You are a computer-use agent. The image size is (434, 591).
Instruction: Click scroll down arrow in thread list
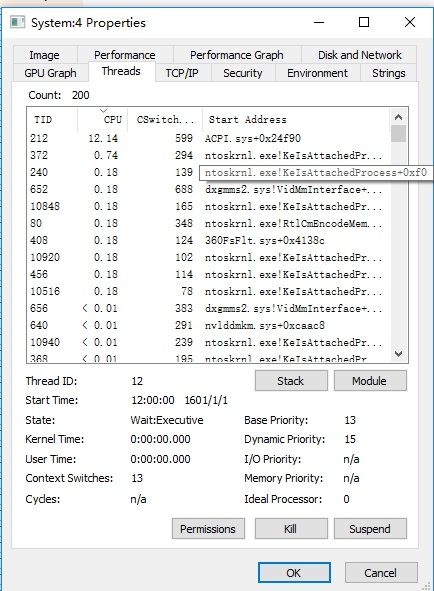tap(399, 354)
